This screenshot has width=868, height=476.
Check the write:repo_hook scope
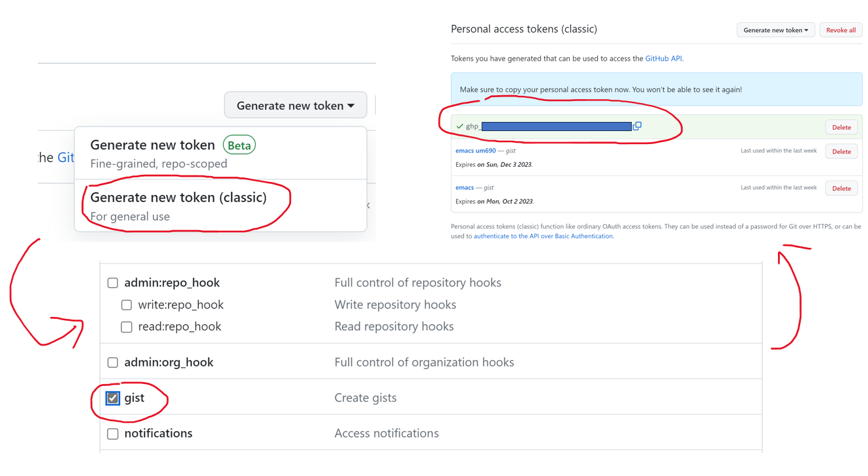click(x=127, y=305)
